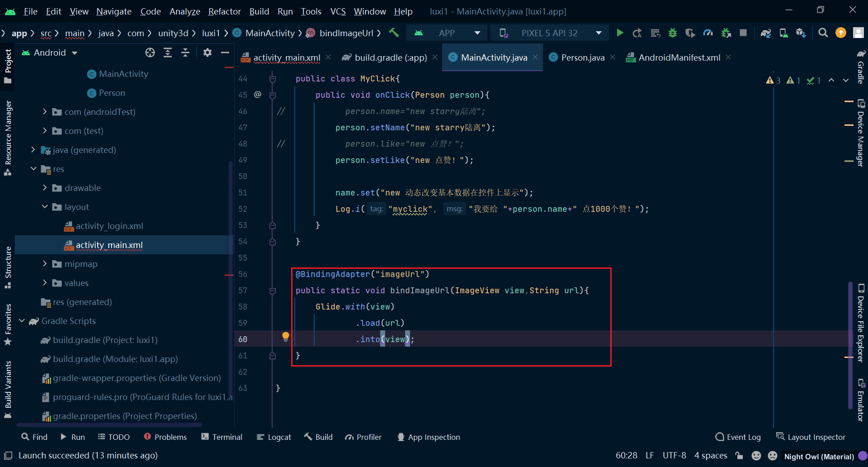Open the APP run configuration dropdown
This screenshot has height=467, width=868.
(x=447, y=33)
